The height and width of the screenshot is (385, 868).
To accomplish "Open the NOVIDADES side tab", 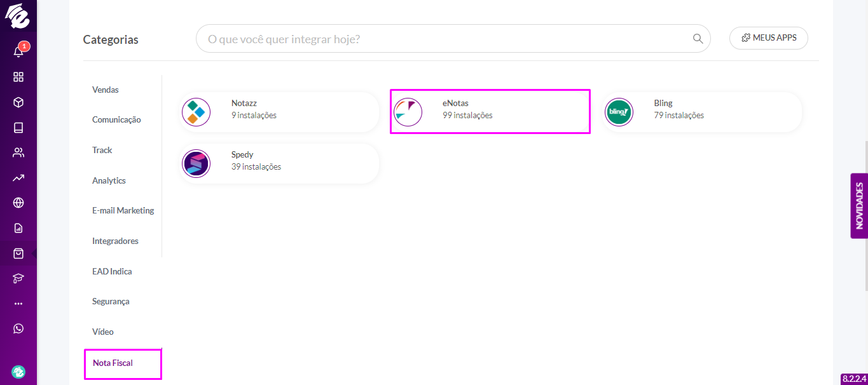I will coord(859,206).
